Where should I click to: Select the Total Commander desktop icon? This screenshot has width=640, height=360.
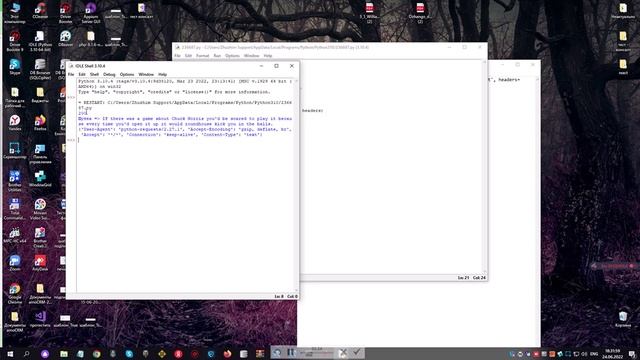pos(15,209)
